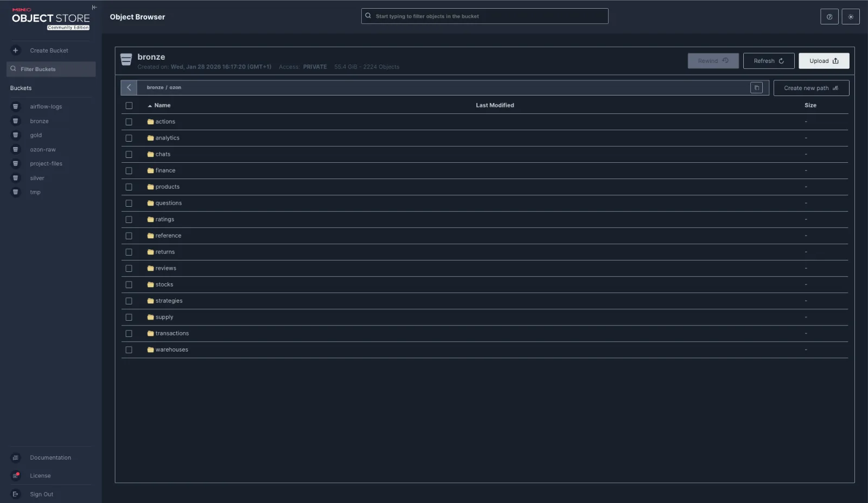The width and height of the screenshot is (868, 503).
Task: Click Create new path
Action: tap(811, 88)
